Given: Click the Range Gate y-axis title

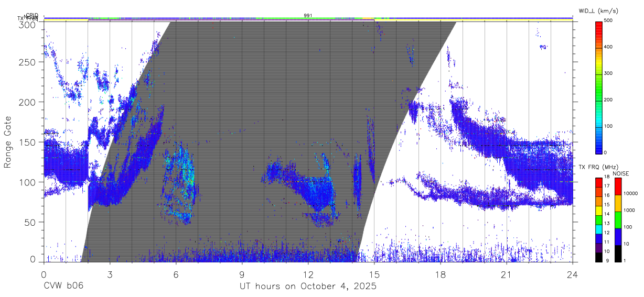Looking at the screenshot, I should point(8,142).
